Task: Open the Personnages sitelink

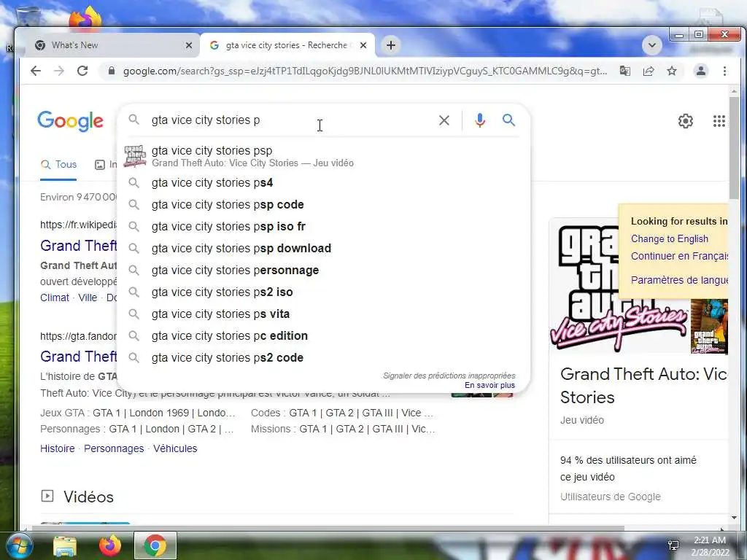Action: (114, 448)
